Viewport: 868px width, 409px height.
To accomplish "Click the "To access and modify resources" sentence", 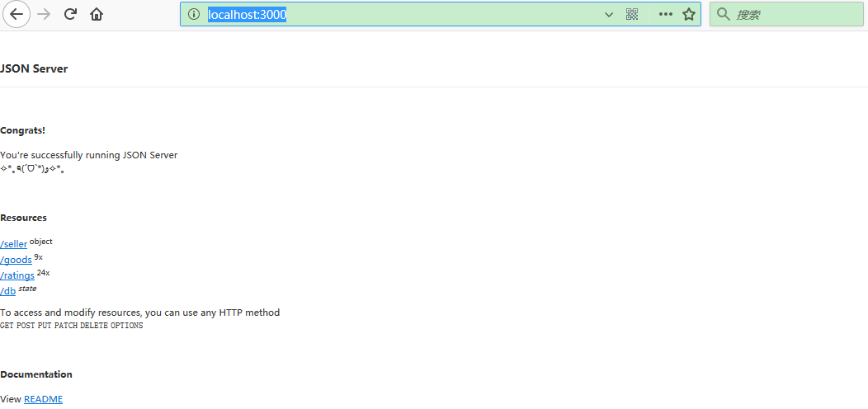I will click(140, 313).
